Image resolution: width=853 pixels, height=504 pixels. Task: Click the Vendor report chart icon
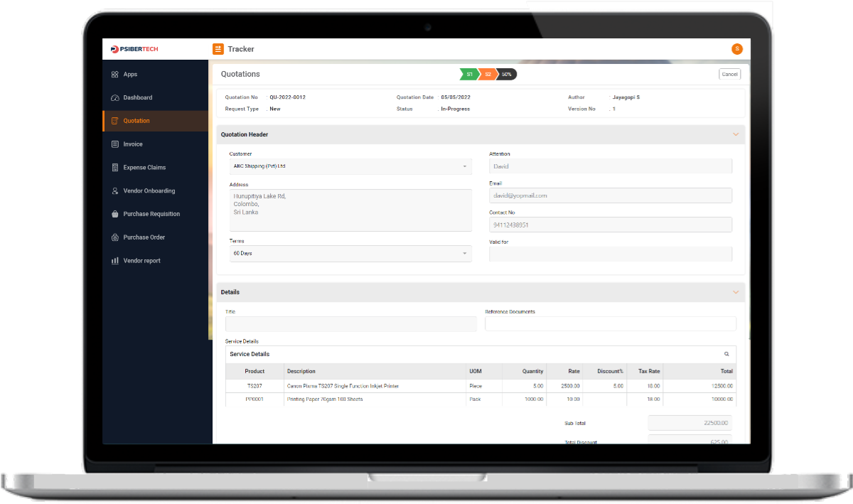(115, 261)
